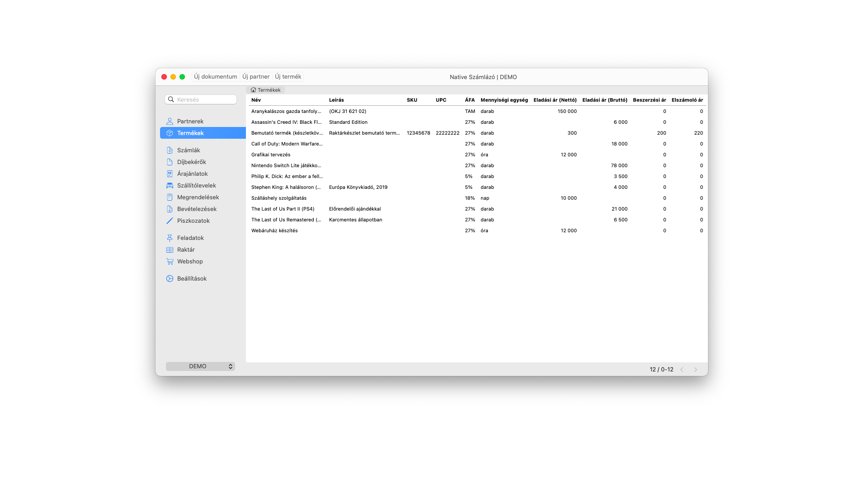Click the Árajánlatok quotes icon
This screenshot has width=868, height=488.
[170, 174]
